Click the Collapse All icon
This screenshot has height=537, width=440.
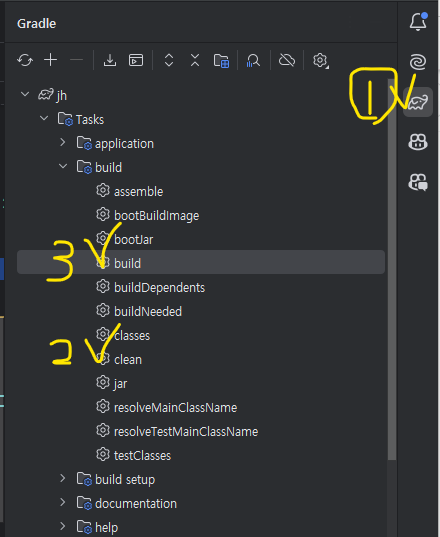pos(195,60)
